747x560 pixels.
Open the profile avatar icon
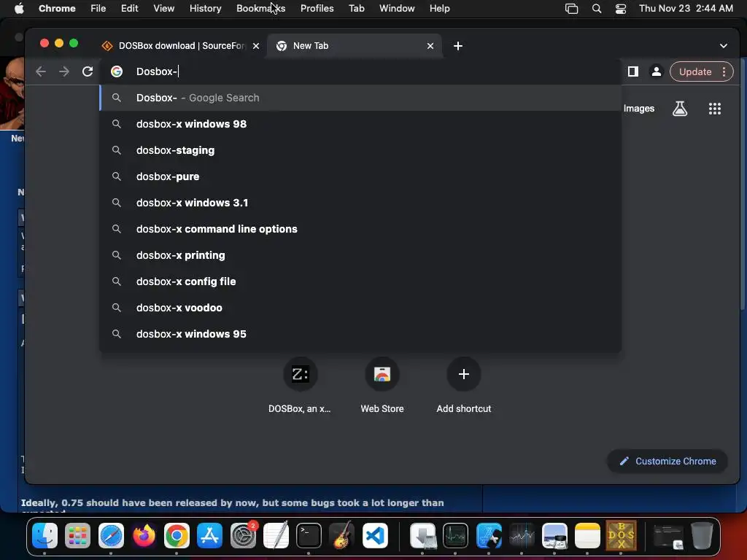point(656,71)
